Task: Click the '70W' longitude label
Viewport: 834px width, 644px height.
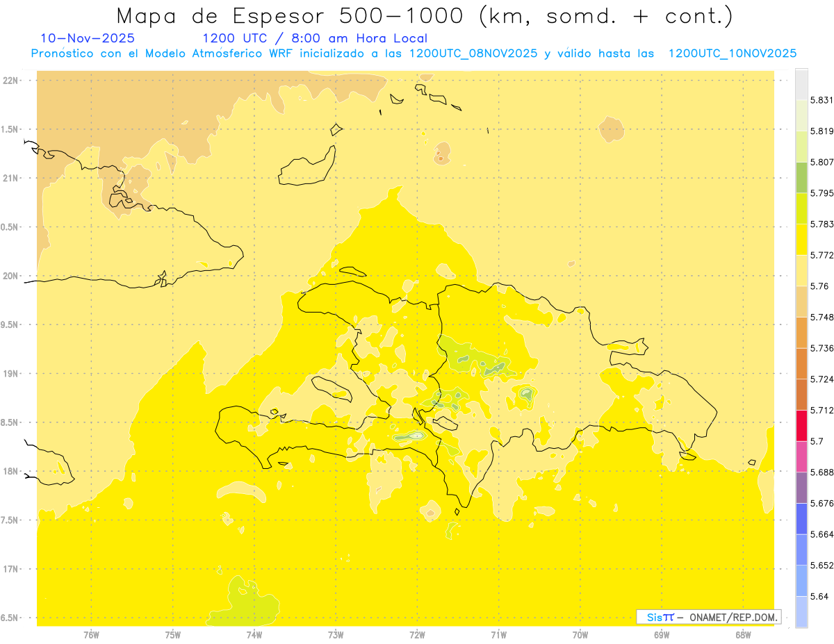Action: click(580, 635)
